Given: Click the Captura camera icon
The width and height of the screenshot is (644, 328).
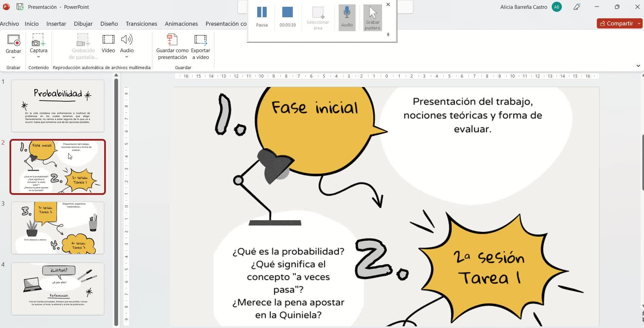Looking at the screenshot, I should pyautogui.click(x=38, y=40).
